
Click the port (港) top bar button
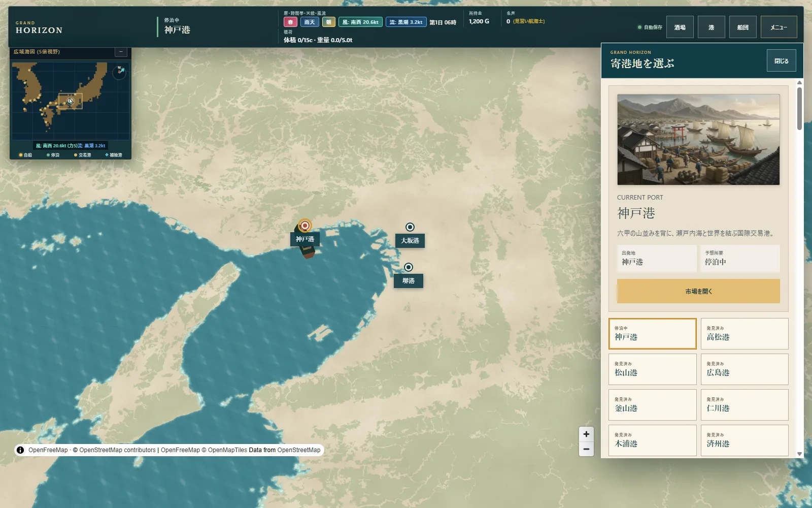click(712, 27)
